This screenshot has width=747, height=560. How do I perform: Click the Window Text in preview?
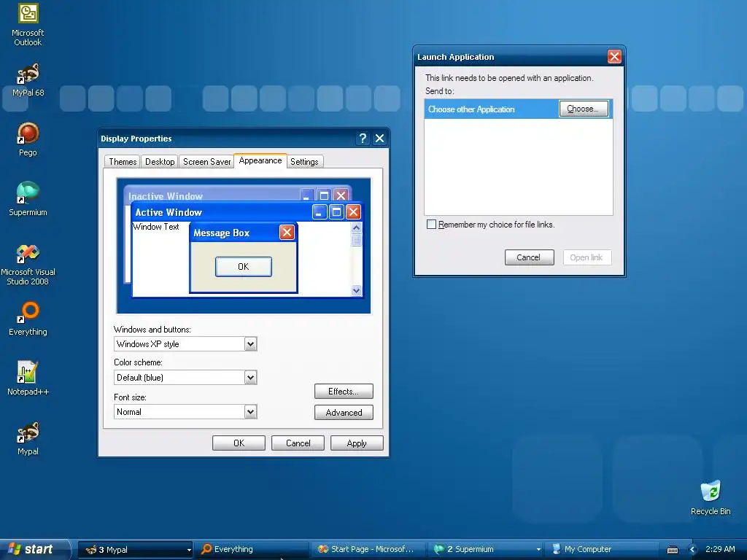[x=156, y=227]
